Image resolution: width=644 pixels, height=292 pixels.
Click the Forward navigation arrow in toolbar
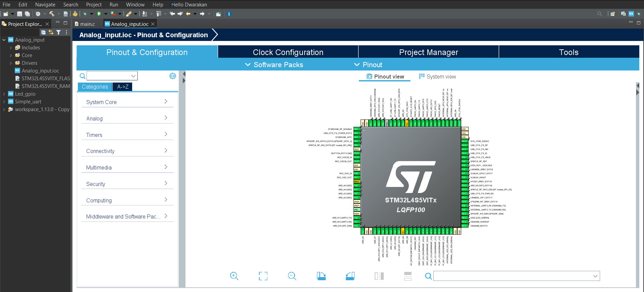pyautogui.click(x=202, y=14)
